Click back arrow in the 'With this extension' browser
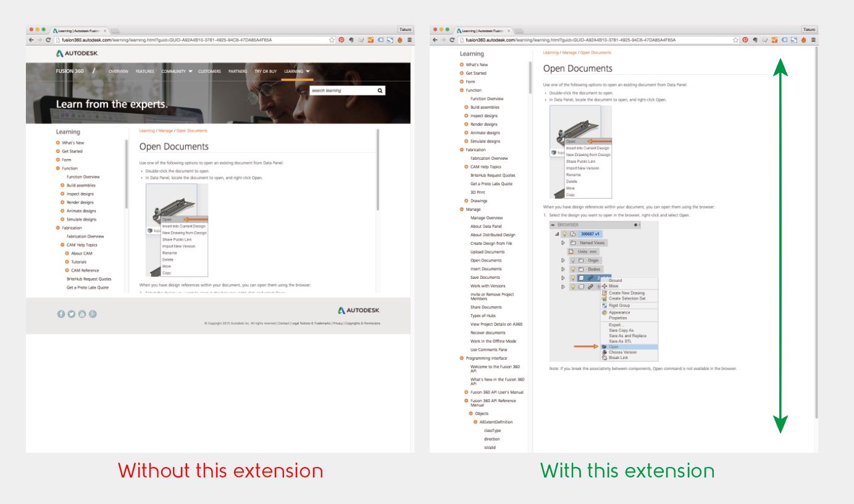The width and height of the screenshot is (854, 504). (435, 39)
